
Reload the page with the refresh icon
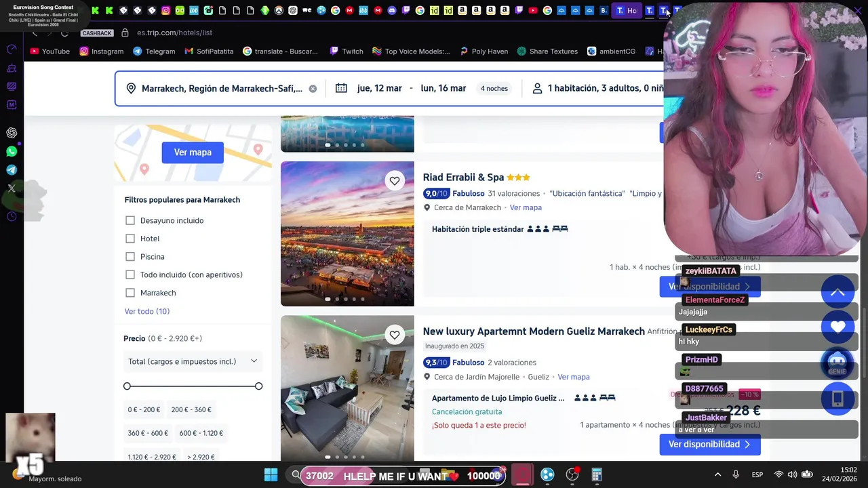pos(64,33)
